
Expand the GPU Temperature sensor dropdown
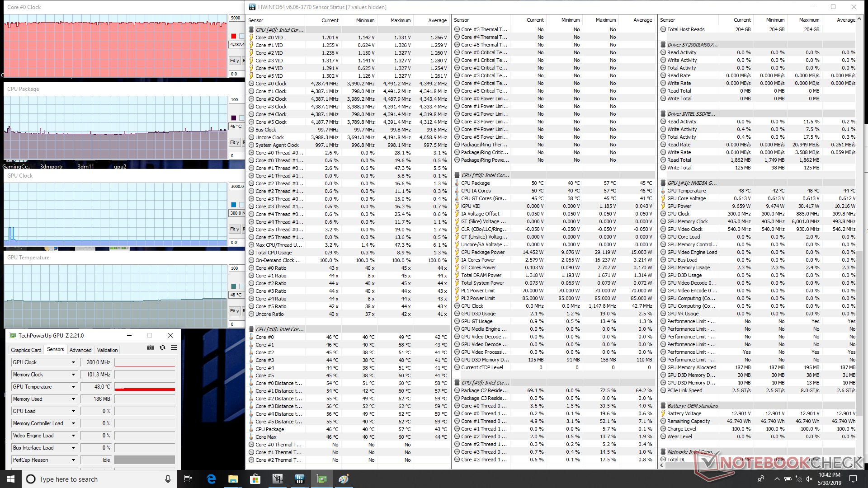73,387
